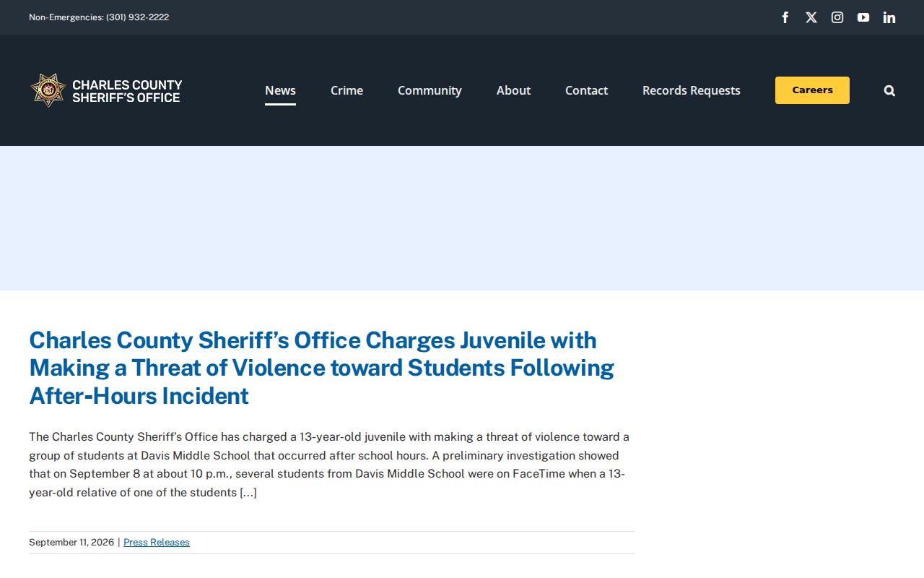Open Records Requests in navigation

[692, 90]
